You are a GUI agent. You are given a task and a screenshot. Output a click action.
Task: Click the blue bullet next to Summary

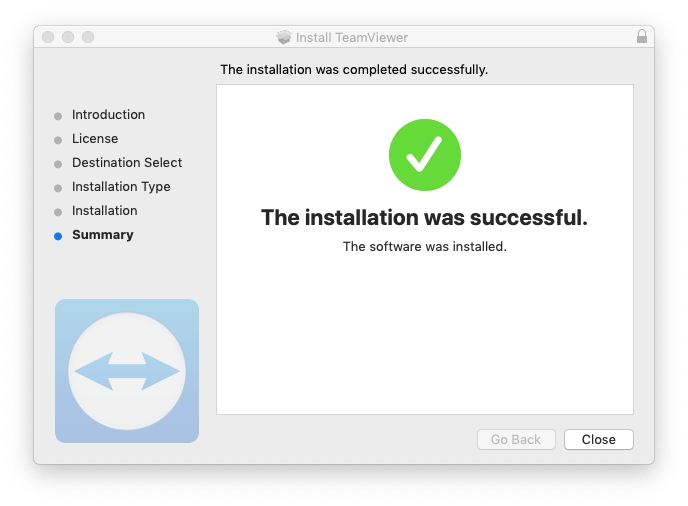[58, 236]
